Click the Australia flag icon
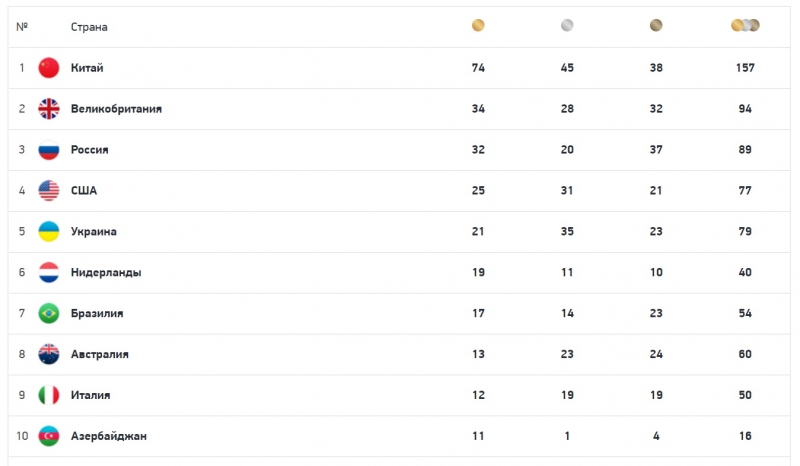This screenshot has height=466, width=800. 49,355
